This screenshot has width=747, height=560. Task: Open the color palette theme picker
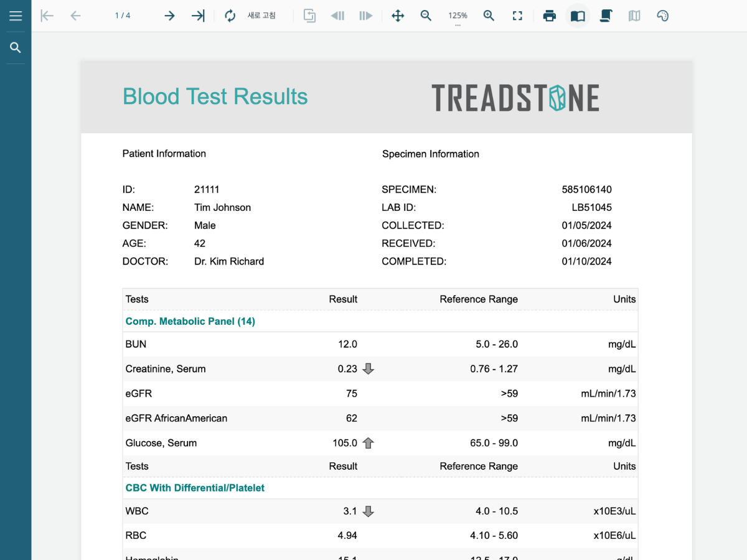[x=662, y=16]
